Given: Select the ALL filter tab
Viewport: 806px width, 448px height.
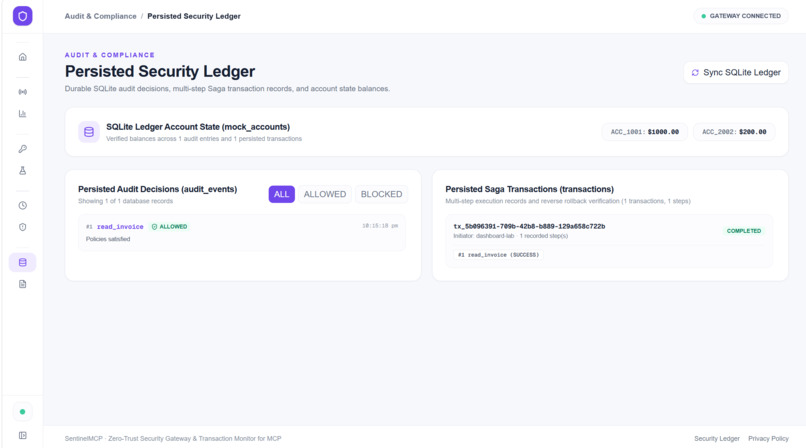Looking at the screenshot, I should 282,194.
